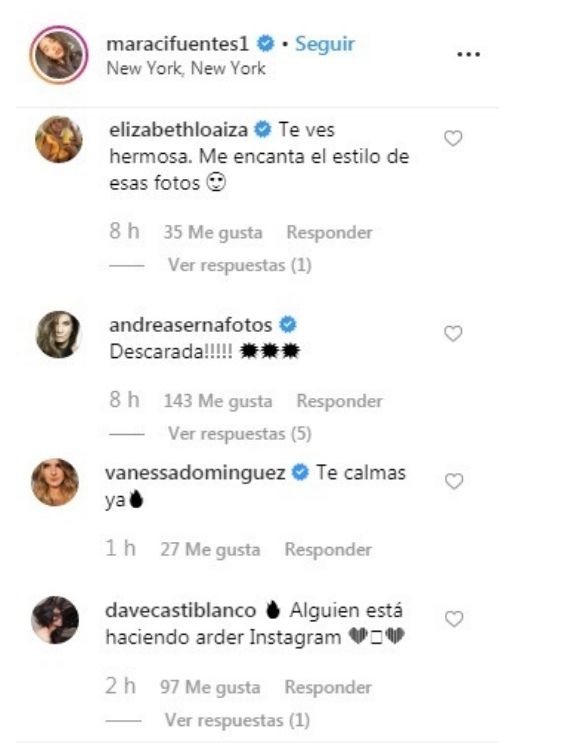Expand Ver respuestas (5) under andreasernafotos
This screenshot has height=756, width=579.
240,434
